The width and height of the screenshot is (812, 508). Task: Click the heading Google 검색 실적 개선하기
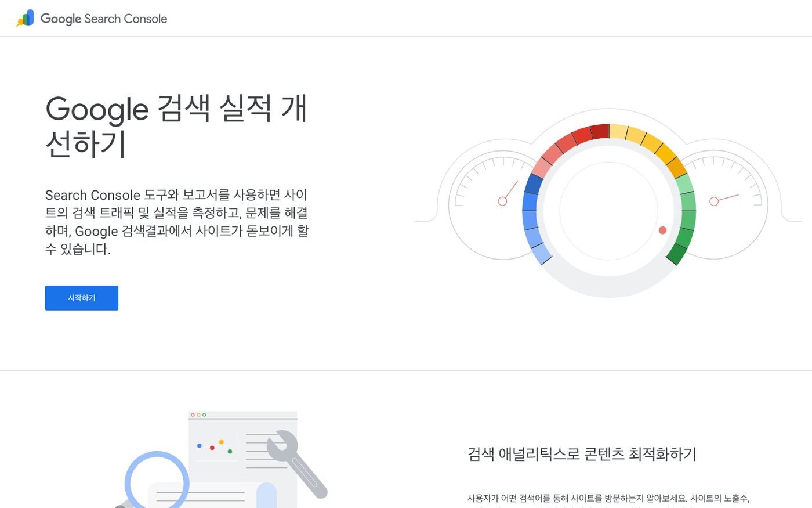[176, 126]
